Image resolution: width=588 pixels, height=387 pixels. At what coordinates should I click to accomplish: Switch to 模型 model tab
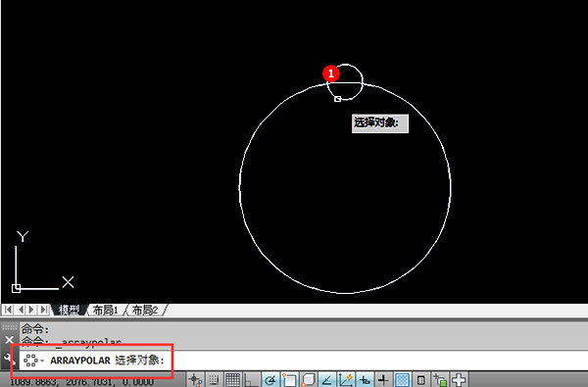point(69,311)
